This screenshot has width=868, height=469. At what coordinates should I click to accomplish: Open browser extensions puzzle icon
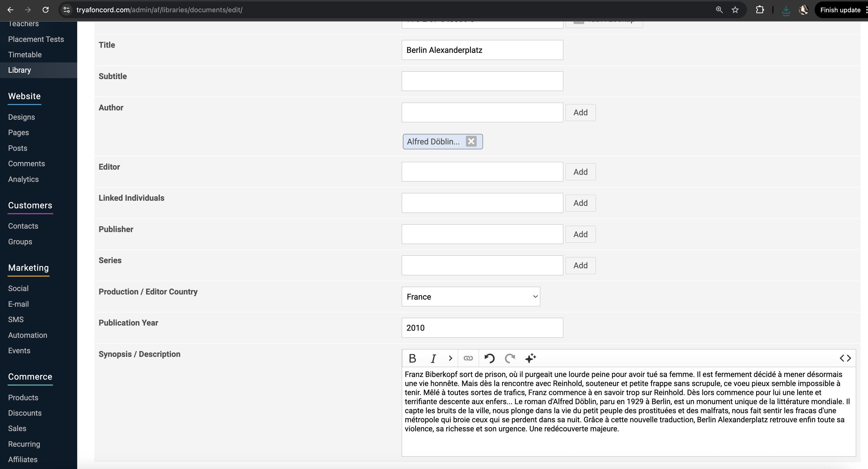pos(759,10)
